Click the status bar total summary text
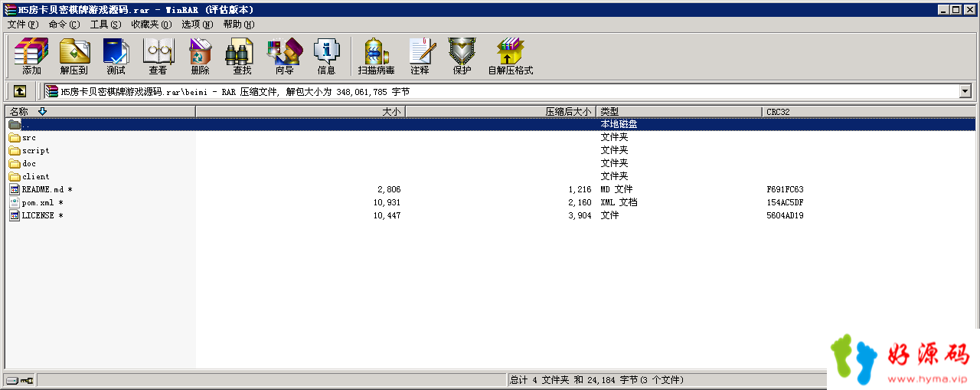 point(596,380)
